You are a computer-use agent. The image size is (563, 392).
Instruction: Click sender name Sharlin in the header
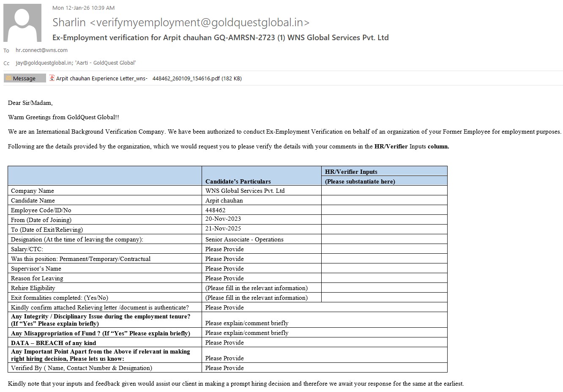[69, 22]
